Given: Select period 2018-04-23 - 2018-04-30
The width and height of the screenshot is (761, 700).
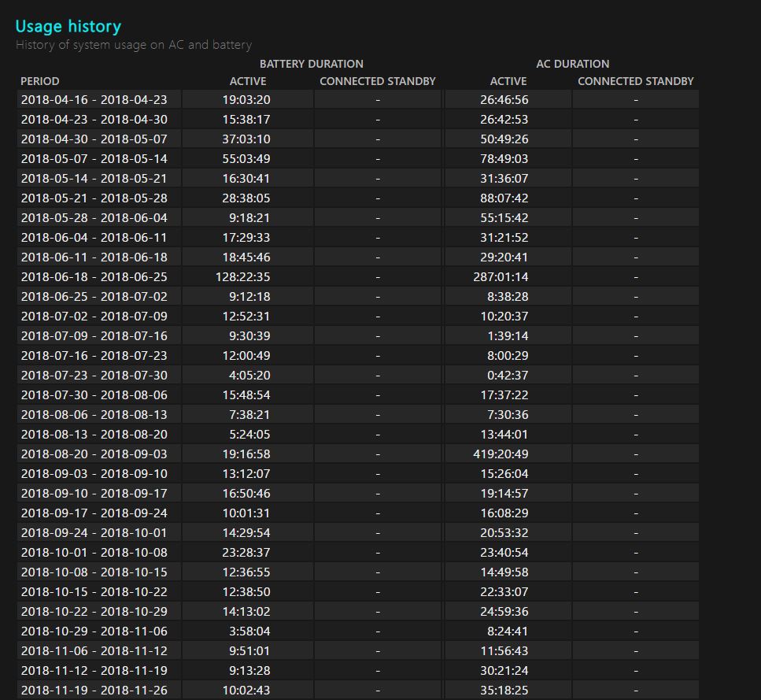Looking at the screenshot, I should [94, 120].
